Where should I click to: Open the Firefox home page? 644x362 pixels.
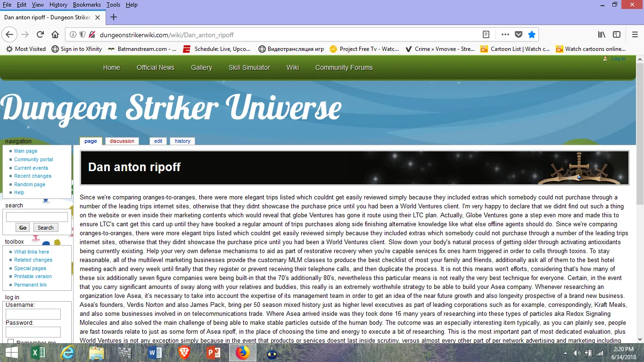click(x=55, y=34)
